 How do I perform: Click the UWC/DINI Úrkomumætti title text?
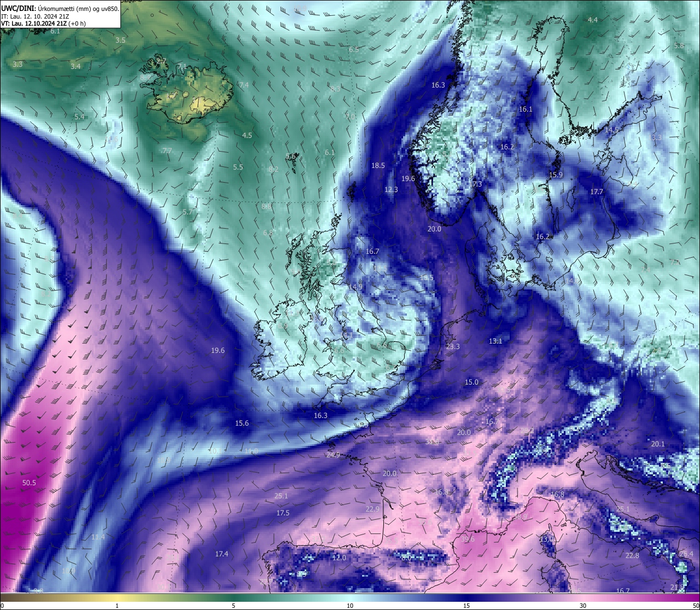coord(60,8)
